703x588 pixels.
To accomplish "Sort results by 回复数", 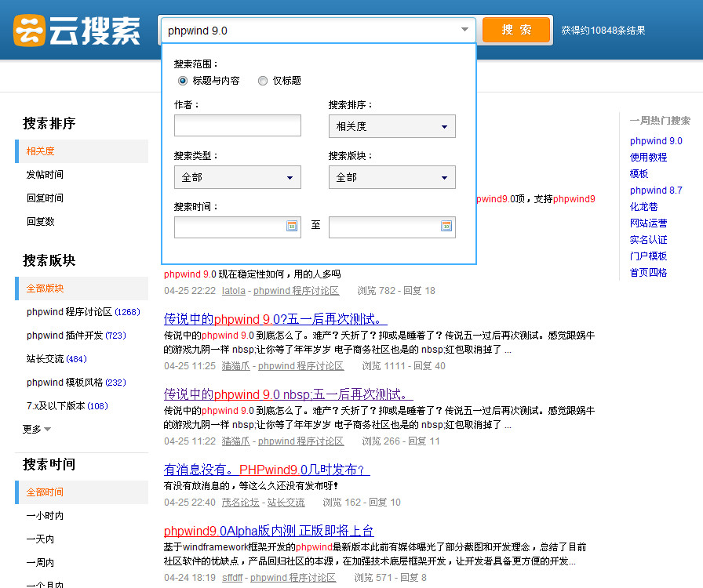I will [40, 221].
